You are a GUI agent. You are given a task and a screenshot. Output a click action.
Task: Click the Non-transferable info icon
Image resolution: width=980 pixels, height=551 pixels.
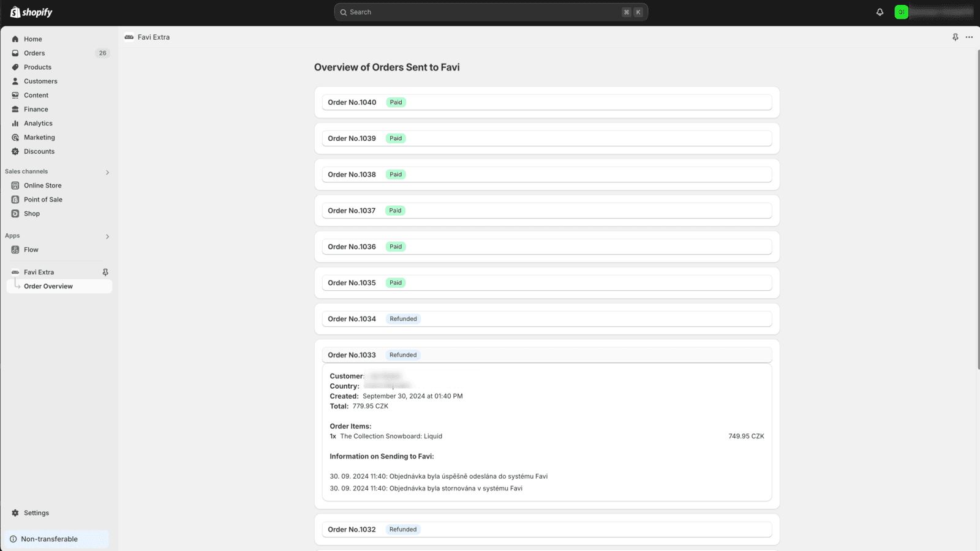tap(13, 539)
